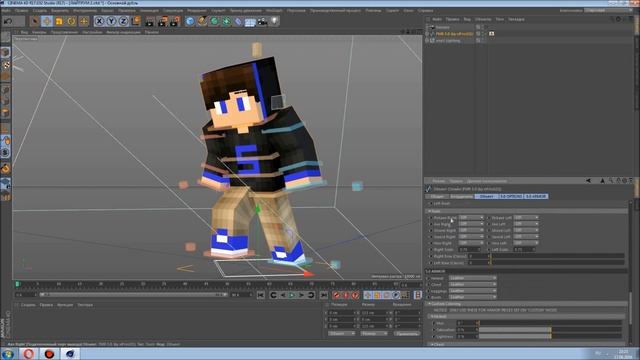Image resolution: width=640 pixels, height=360 pixels.
Task: Open the Chest armor Leather dropdown
Action: pos(473,284)
